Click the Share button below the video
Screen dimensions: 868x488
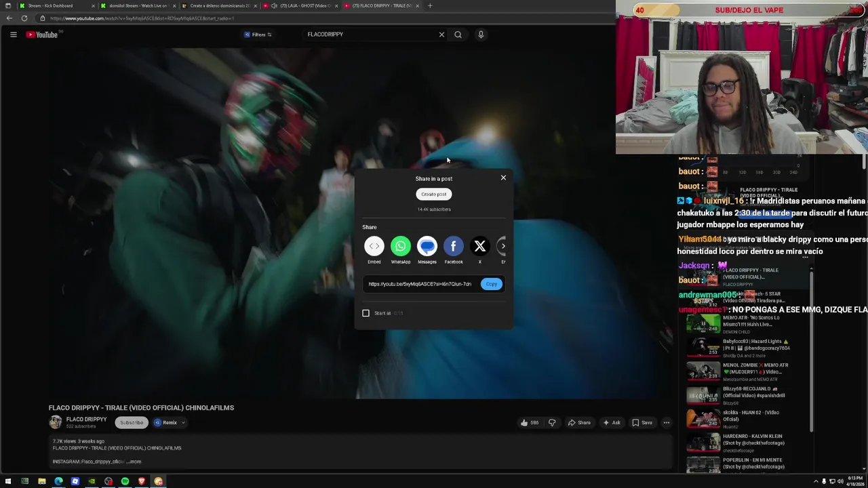tap(579, 423)
